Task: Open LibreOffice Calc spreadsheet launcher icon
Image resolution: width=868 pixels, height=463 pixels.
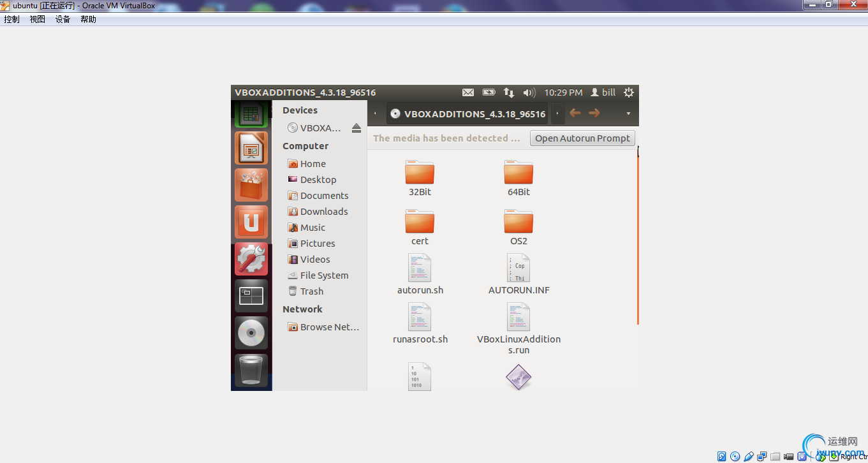Action: [251, 115]
